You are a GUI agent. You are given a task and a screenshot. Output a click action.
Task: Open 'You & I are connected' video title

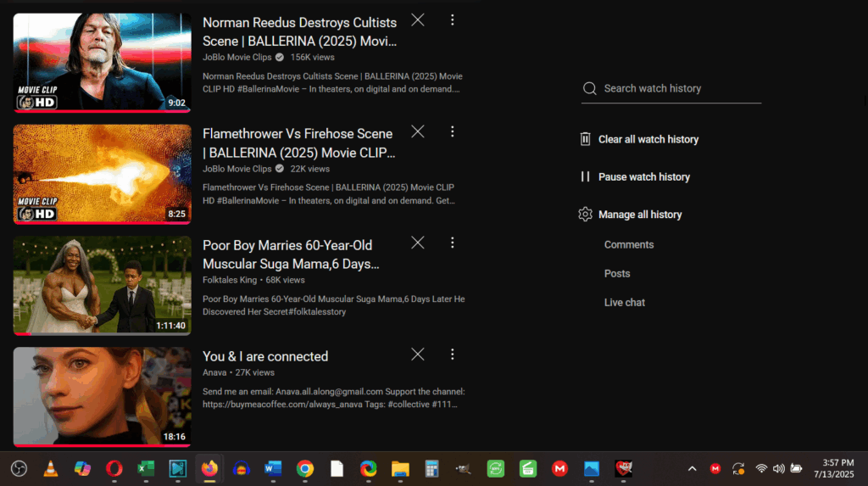[265, 357]
